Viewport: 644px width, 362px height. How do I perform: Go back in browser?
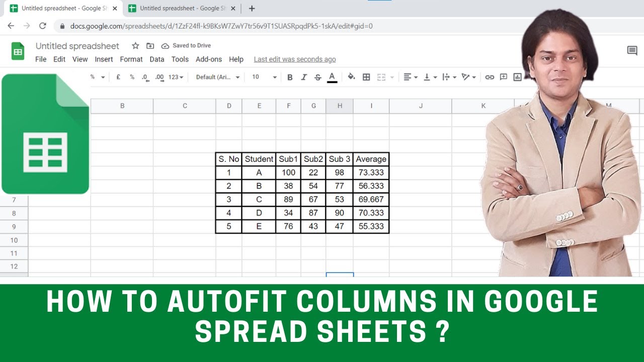tap(11, 26)
